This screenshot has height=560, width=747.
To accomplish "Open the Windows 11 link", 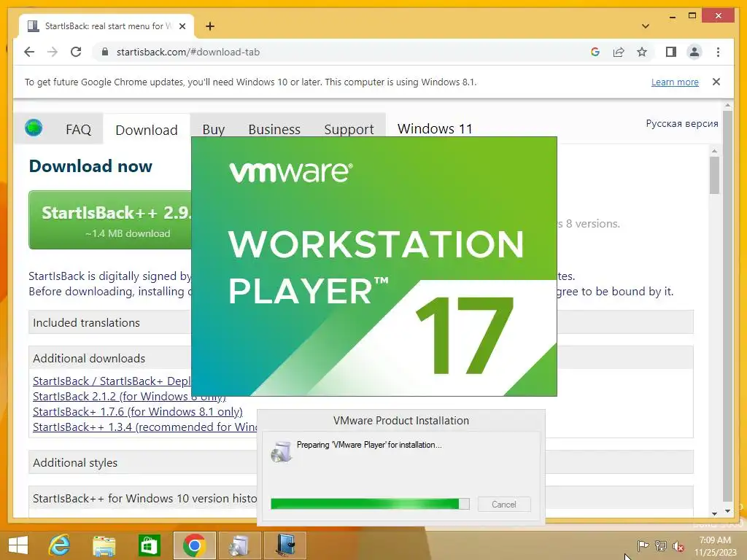I will 435,128.
